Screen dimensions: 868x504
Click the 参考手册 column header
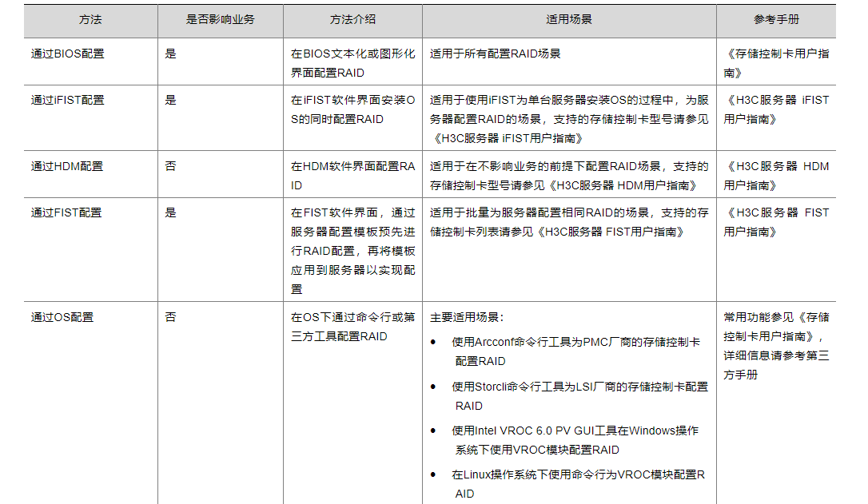[776, 20]
